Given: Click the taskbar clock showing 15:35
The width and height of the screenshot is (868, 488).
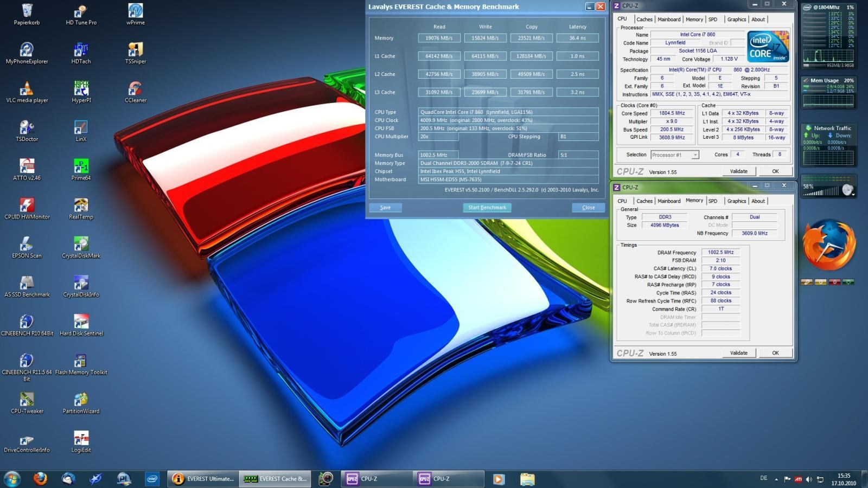Looking at the screenshot, I should click(x=844, y=479).
